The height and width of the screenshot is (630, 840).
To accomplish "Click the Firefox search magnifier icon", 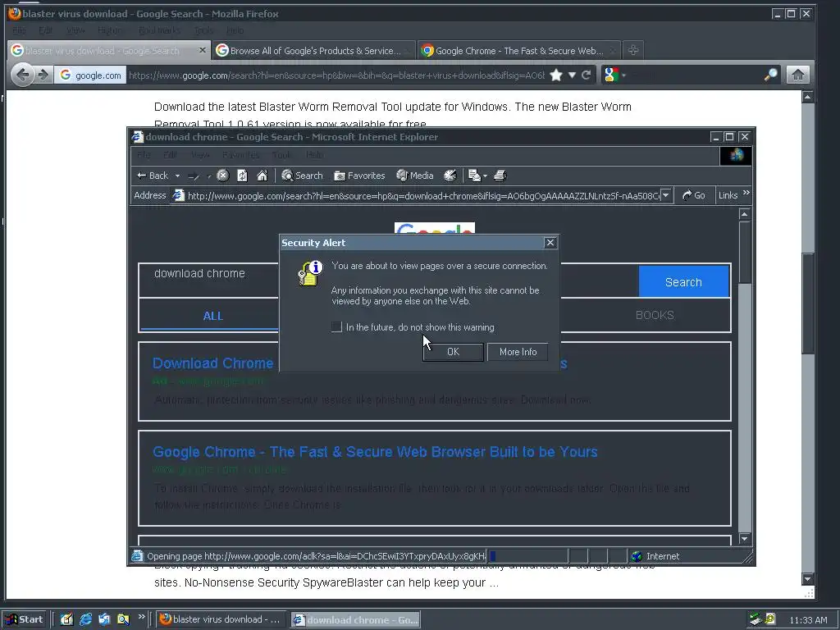I will click(x=770, y=75).
